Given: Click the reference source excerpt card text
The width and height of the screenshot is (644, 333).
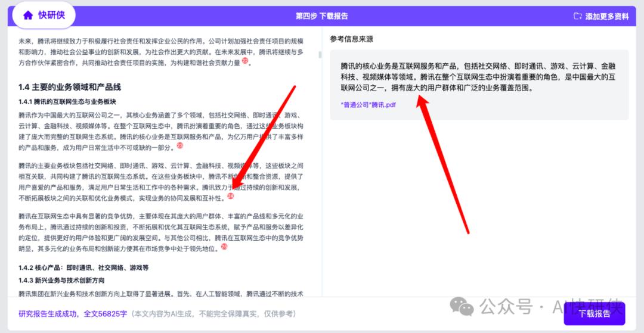Looking at the screenshot, I should 479,77.
